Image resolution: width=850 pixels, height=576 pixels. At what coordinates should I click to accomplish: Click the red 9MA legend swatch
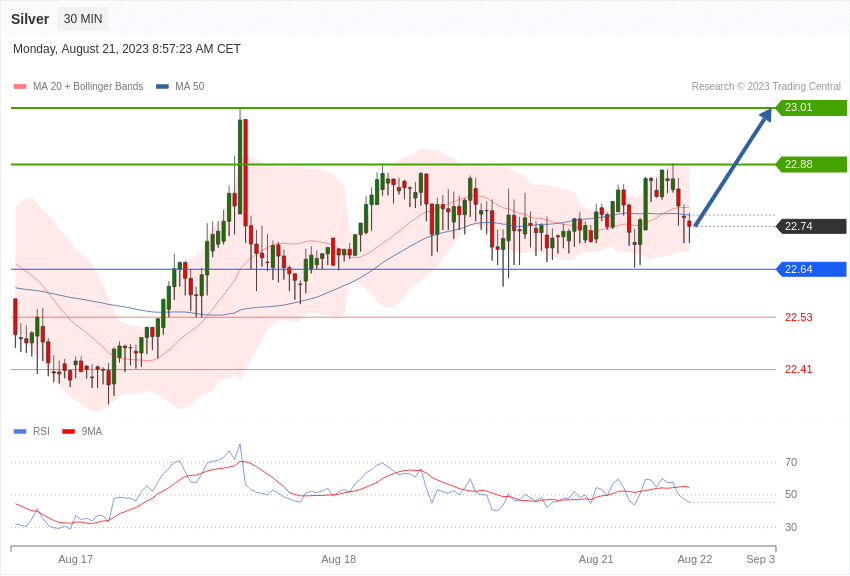(68, 431)
